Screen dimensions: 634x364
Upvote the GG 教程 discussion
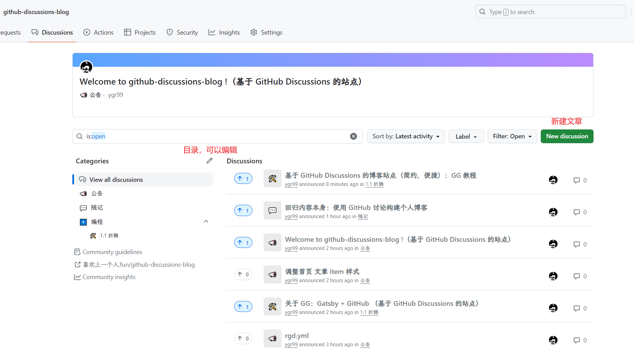(243, 178)
